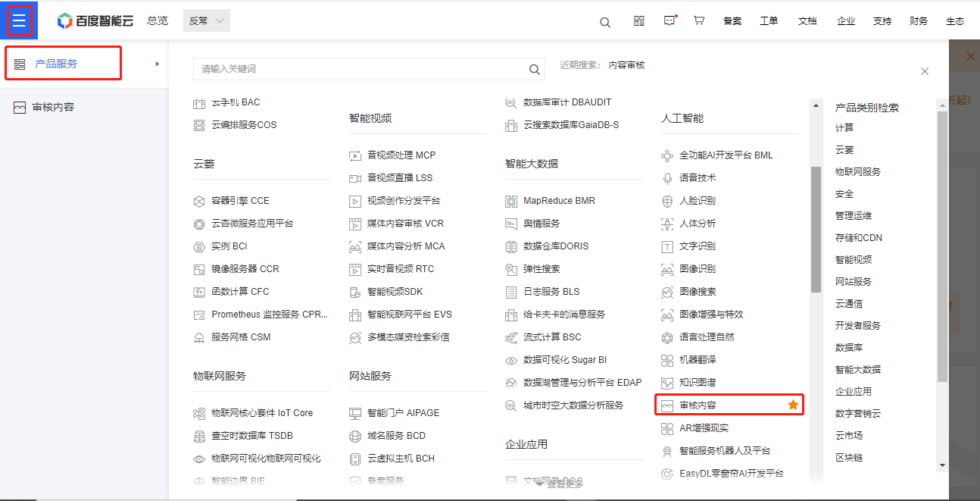The image size is (980, 501).
Task: Open EasyDL零窗帘AI开发平台 link
Action: pyautogui.click(x=732, y=474)
